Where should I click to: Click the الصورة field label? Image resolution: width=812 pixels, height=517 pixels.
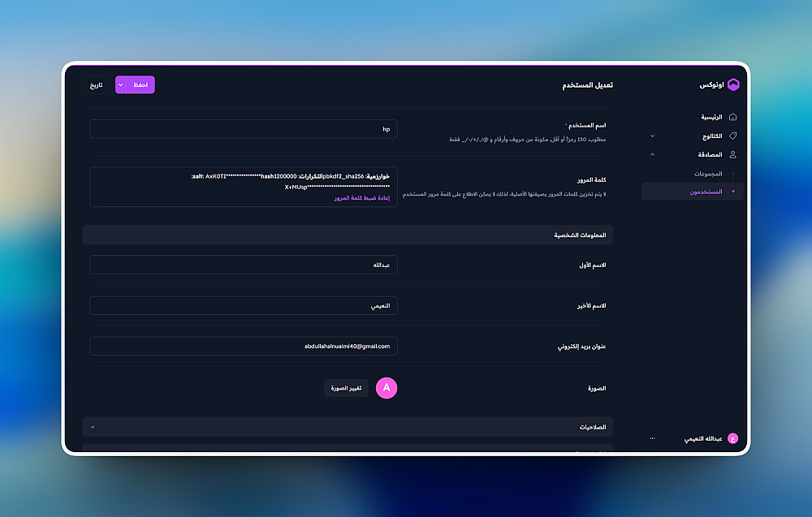(597, 388)
